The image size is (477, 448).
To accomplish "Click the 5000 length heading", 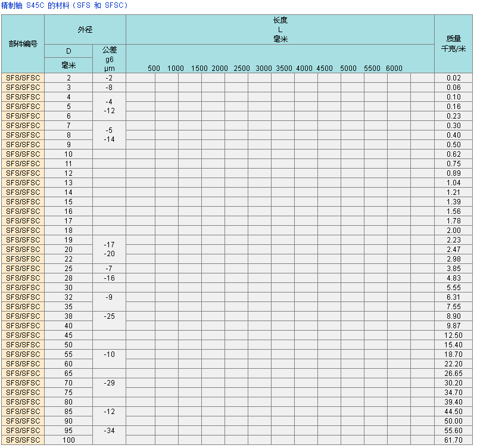I will [348, 68].
